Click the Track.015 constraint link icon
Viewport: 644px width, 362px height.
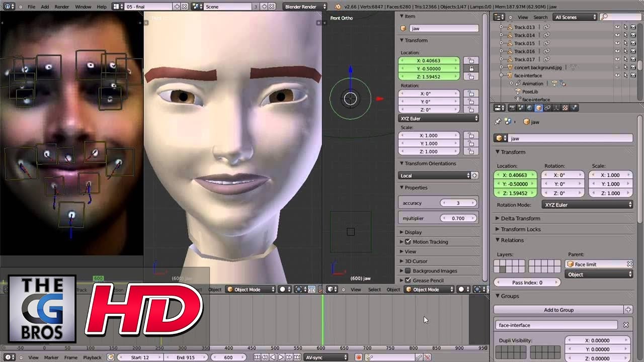(546, 43)
